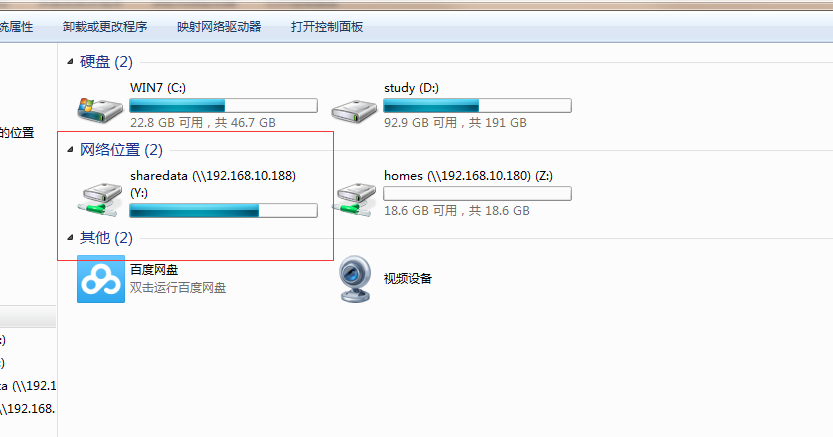This screenshot has height=437, width=833.
Task: Select the 百度网盘 cloud icon
Action: (101, 279)
